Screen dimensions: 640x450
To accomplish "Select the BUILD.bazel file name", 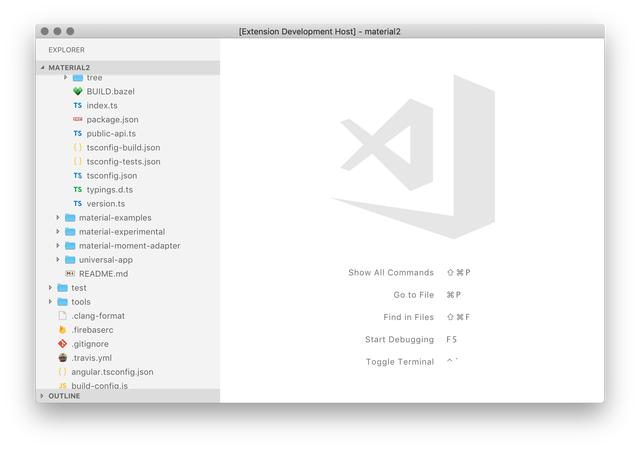I will point(111,91).
